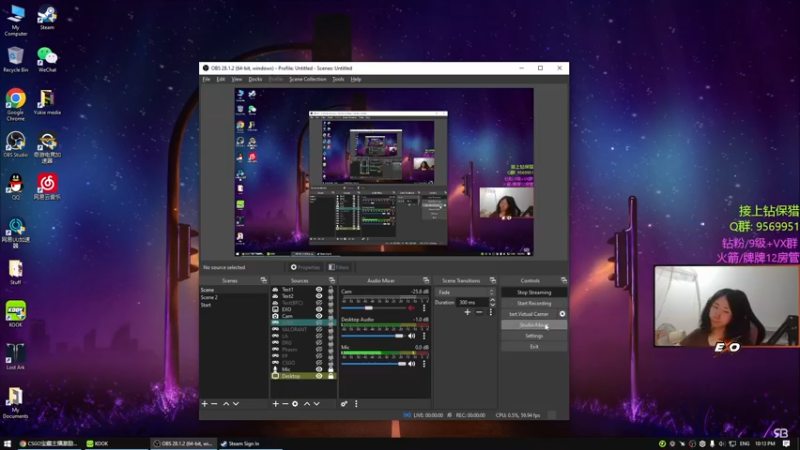
Task: Undock the Sources panel
Action: point(332,280)
